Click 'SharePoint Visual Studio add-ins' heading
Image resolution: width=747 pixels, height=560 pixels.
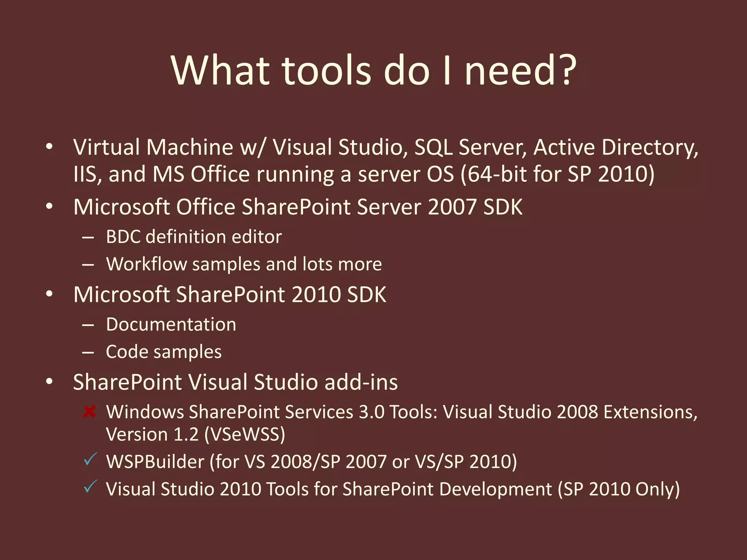(235, 382)
